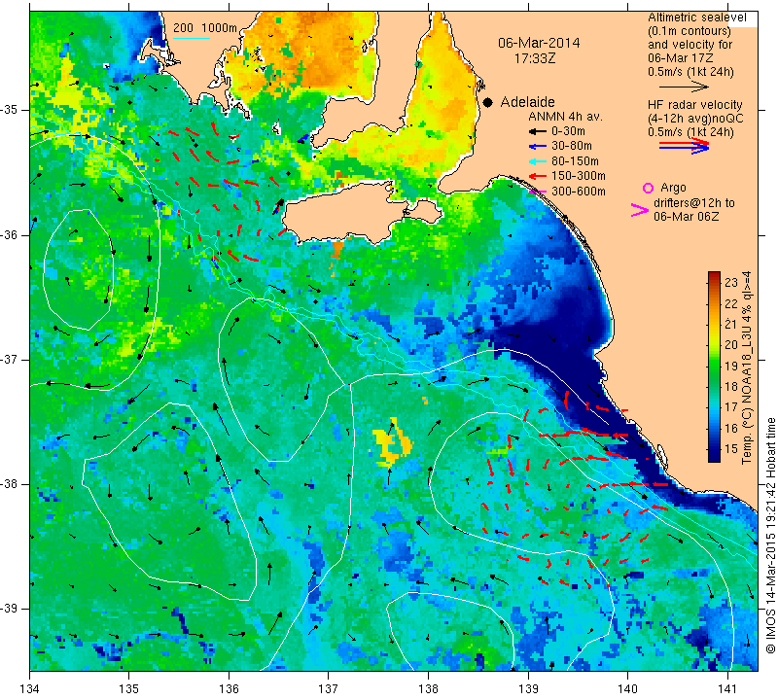The height and width of the screenshot is (700, 778).
Task: Click the dark blue bottom of the temperature colorbar
Action: [x=714, y=456]
